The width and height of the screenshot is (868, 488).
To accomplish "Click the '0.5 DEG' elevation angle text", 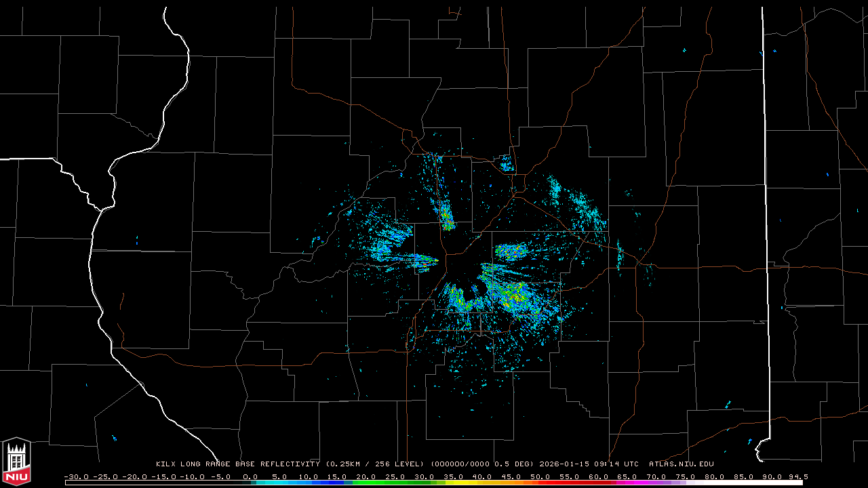I will coord(511,464).
